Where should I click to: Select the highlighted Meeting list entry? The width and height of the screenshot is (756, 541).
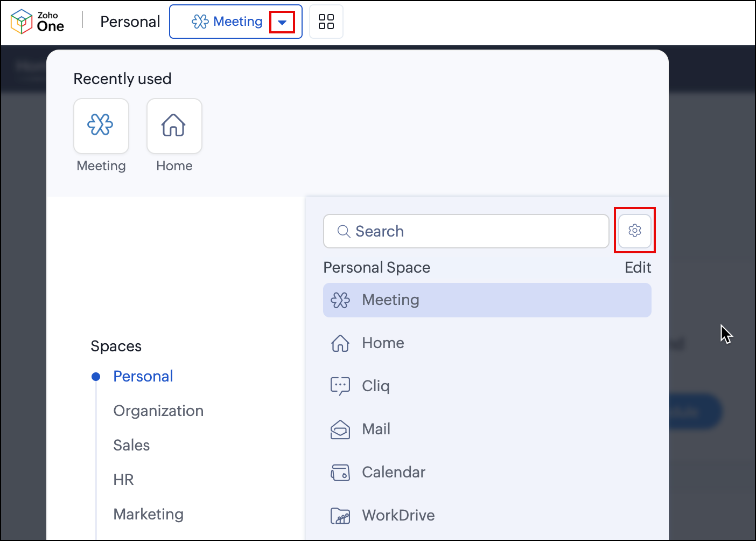[487, 300]
